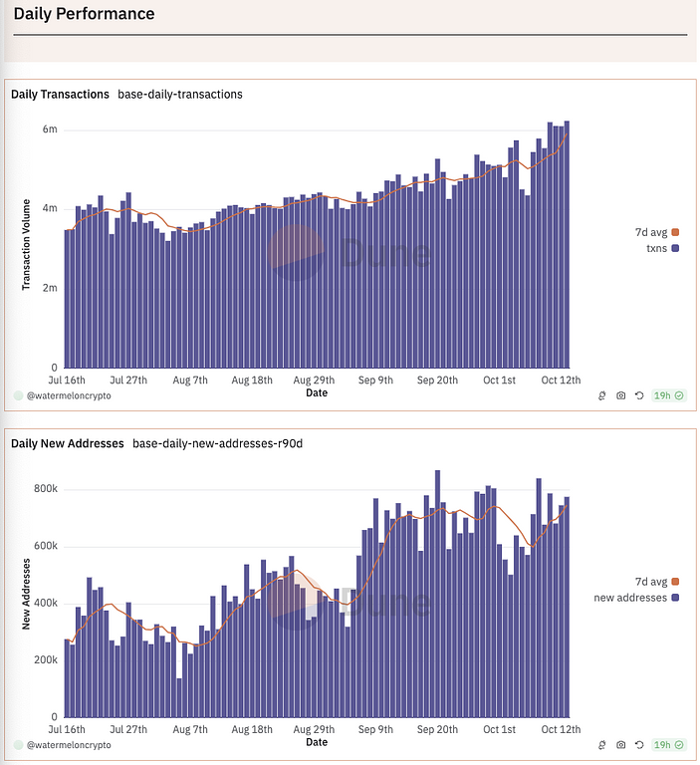Refresh the Daily New Addresses chart

638,744
